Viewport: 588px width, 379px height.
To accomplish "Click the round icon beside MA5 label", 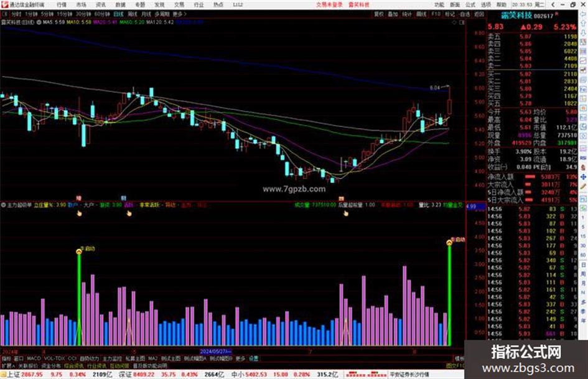I will (x=39, y=22).
